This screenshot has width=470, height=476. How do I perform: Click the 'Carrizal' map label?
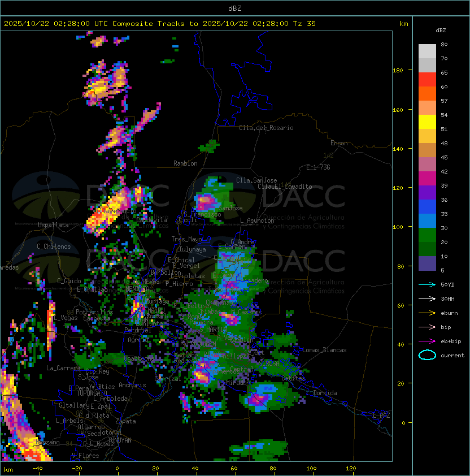(x=168, y=379)
